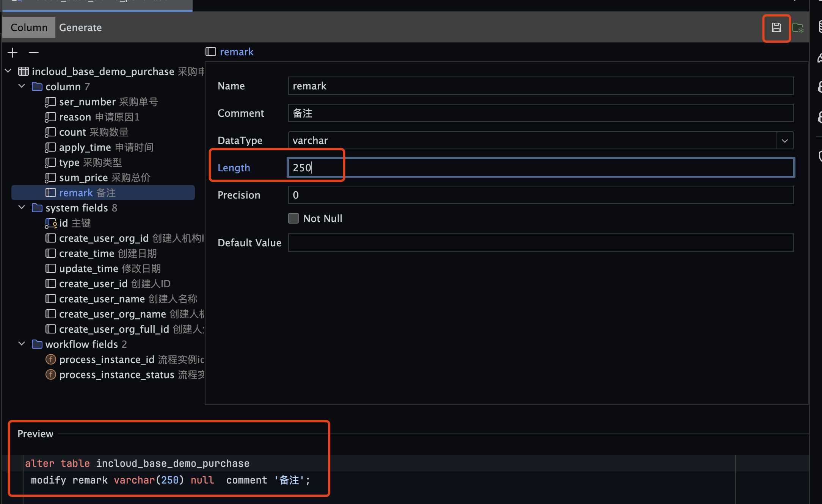Click into the Default Value field
Viewport: 822px width, 504px height.
540,243
